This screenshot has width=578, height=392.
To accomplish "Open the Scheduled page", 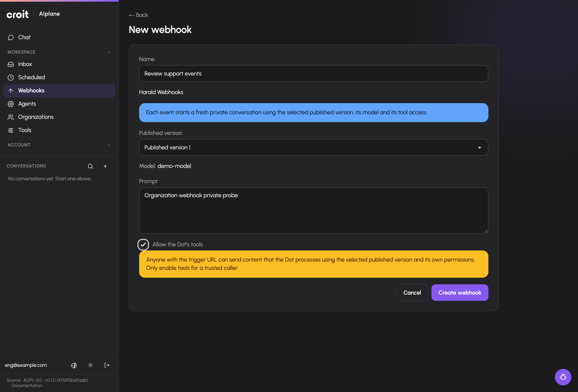I will point(59,77).
